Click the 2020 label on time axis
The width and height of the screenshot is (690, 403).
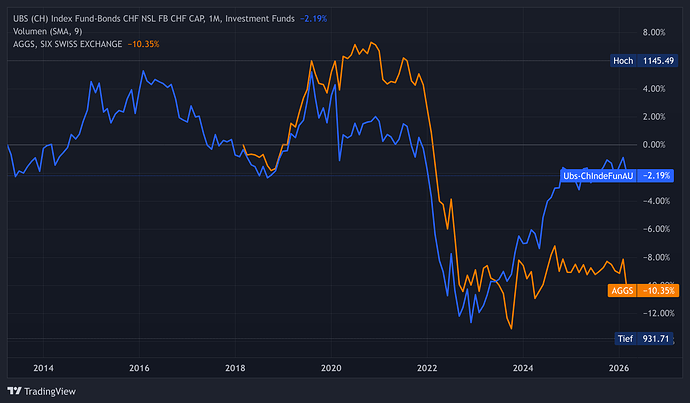[331, 368]
